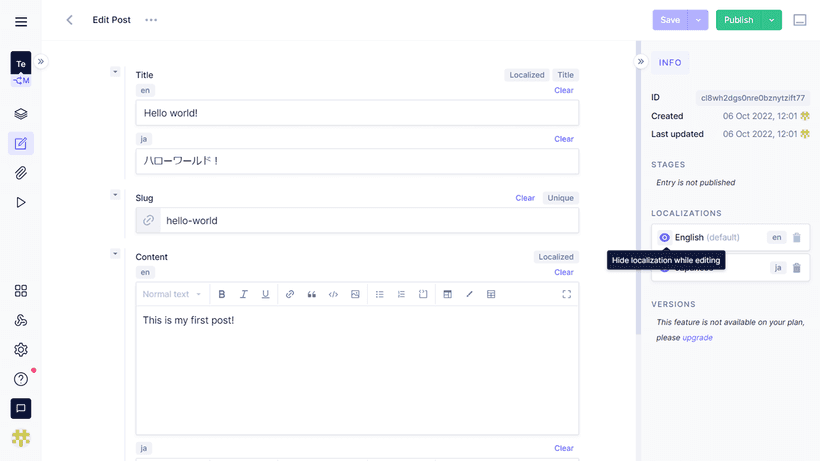Edit the hello-world slug input

coord(369,221)
